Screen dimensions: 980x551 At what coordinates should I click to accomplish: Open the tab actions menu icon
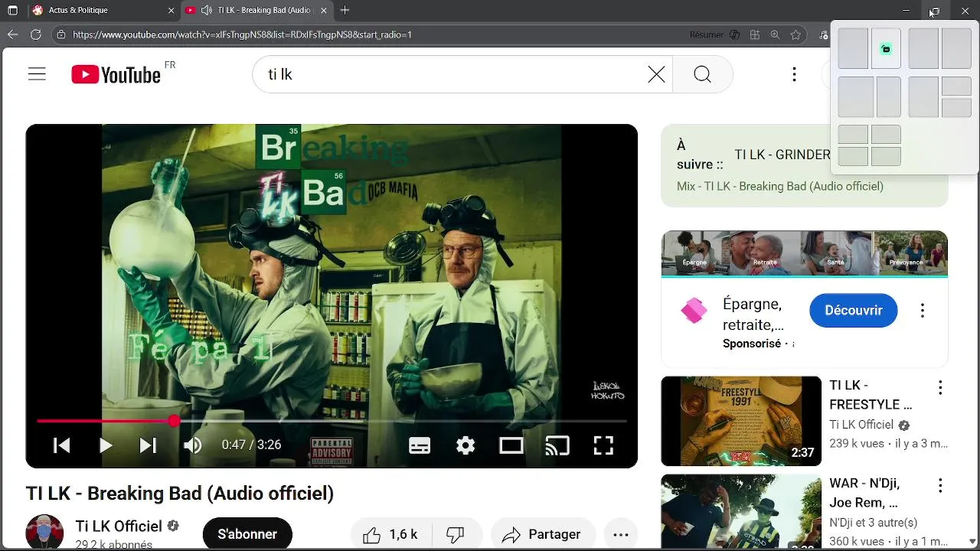coord(12,11)
